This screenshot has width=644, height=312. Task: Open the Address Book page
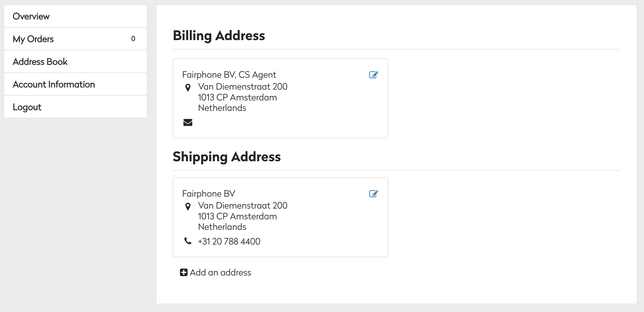[x=40, y=61]
